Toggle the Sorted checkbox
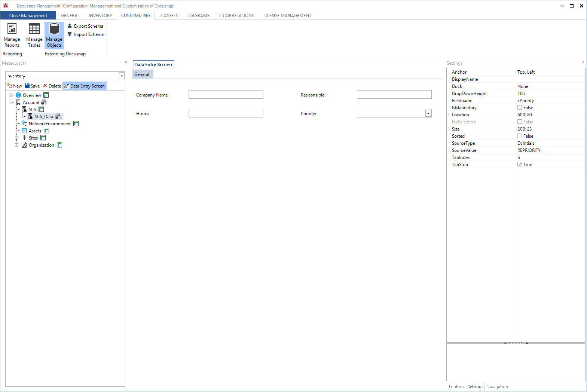587x392 pixels. click(520, 136)
